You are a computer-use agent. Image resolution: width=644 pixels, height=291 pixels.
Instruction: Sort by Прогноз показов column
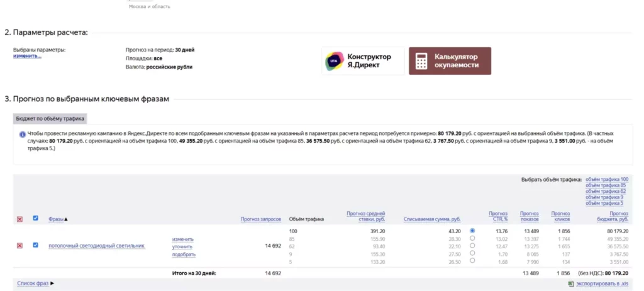coord(529,216)
